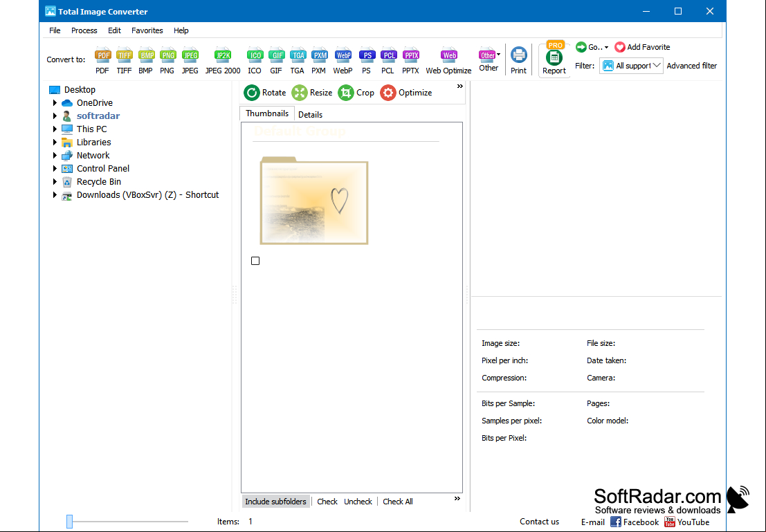This screenshot has height=532, width=766.
Task: Show more editing tools chevron
Action: (x=459, y=86)
